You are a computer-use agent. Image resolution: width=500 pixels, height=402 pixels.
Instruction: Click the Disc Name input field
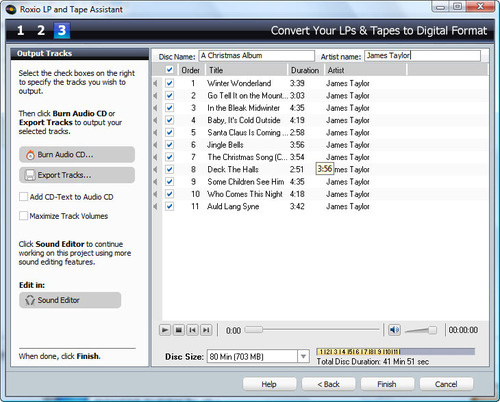click(x=257, y=56)
